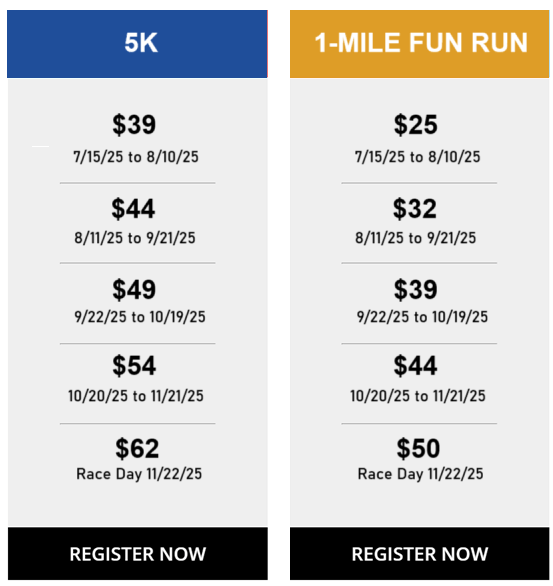Click the $62 Race Day 5K price
The image size is (553, 586).
click(x=137, y=448)
